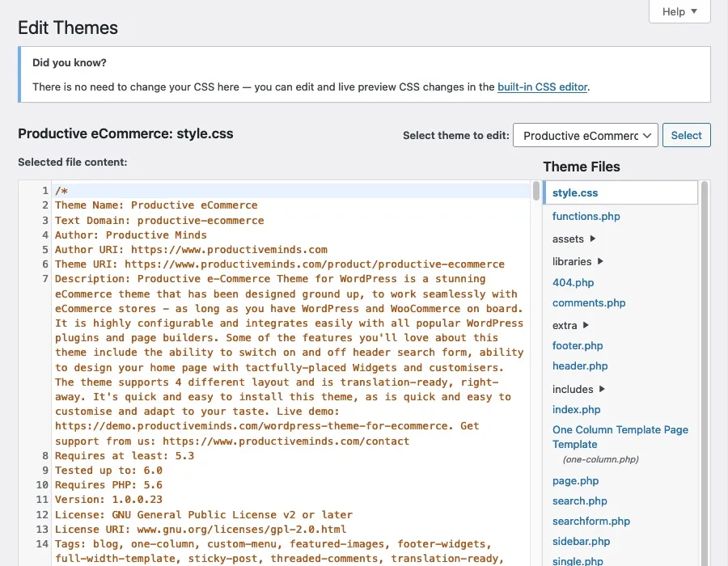The height and width of the screenshot is (566, 728).
Task: Click the code editor scrollbar thumb
Action: (536, 191)
